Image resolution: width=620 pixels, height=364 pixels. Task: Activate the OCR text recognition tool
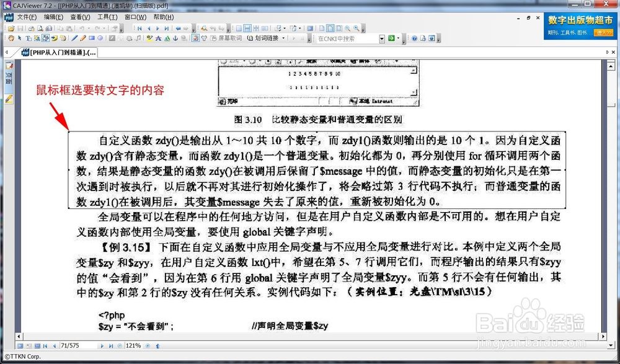45,38
